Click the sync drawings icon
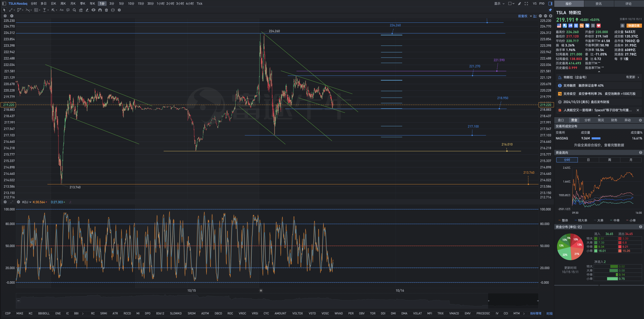 [113, 10]
